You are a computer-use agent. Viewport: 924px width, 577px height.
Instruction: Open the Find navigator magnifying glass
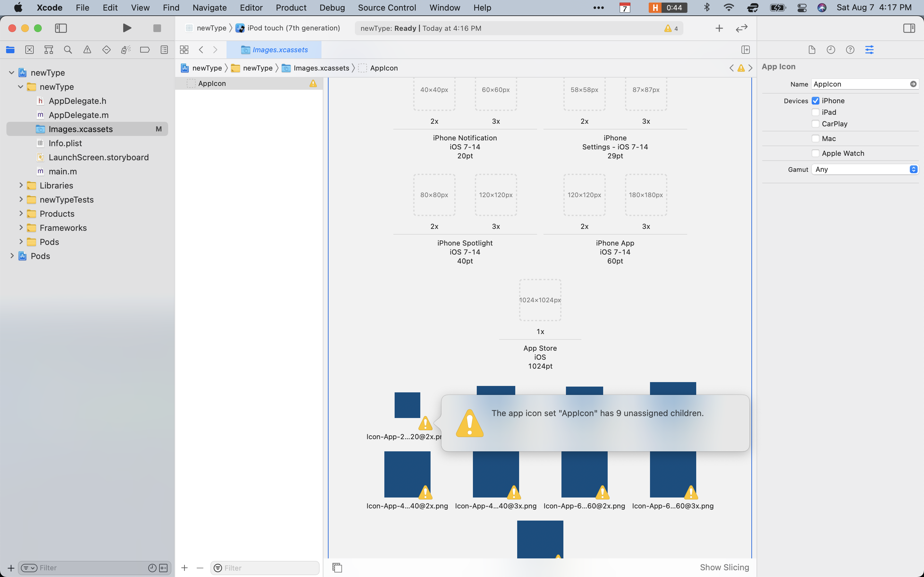coord(68,50)
